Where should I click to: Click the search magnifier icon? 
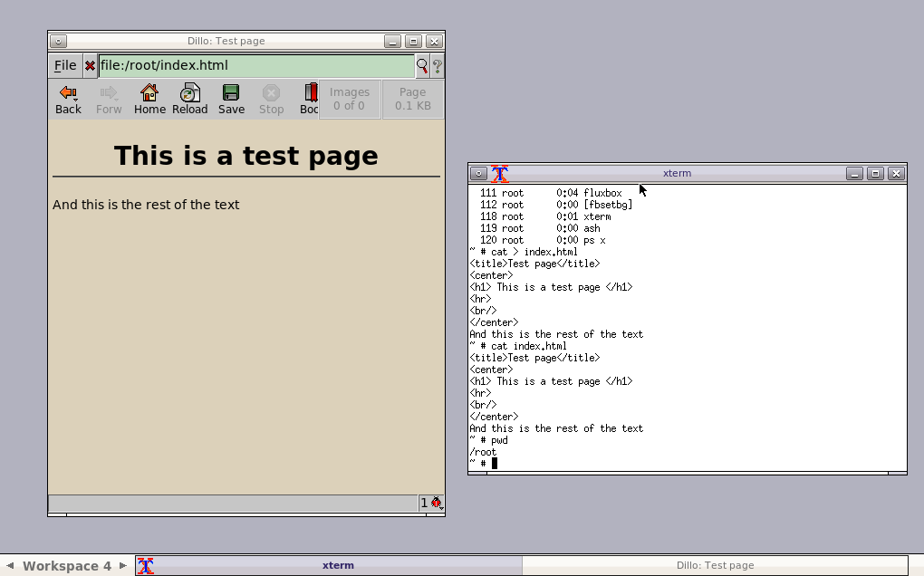point(422,65)
